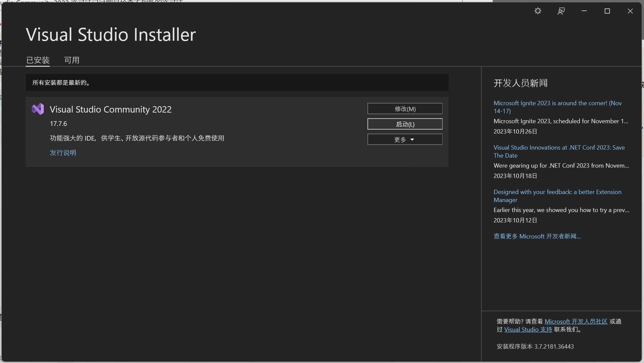Maximize the Visual Studio Installer window
The width and height of the screenshot is (644, 363).
click(x=607, y=11)
